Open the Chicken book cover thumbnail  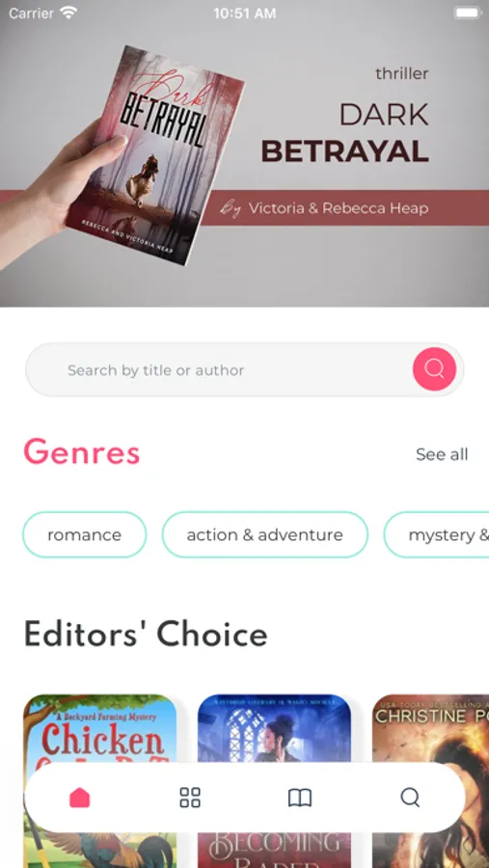point(99,781)
